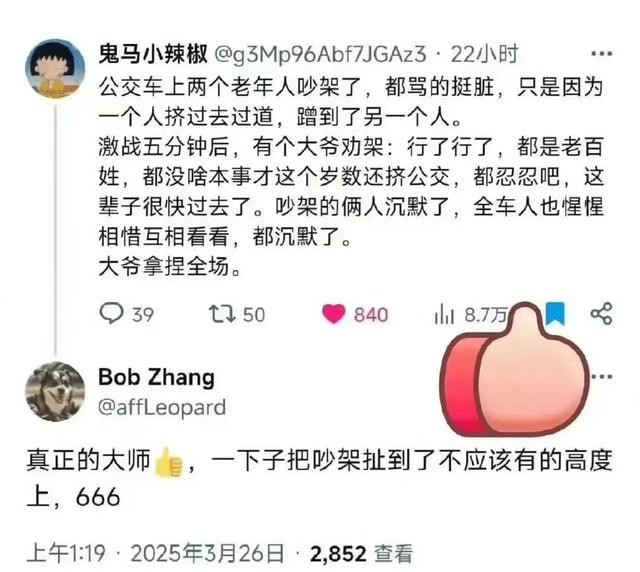Open replies via the comment bubble icon
The height and width of the screenshot is (572, 640).
tap(111, 313)
